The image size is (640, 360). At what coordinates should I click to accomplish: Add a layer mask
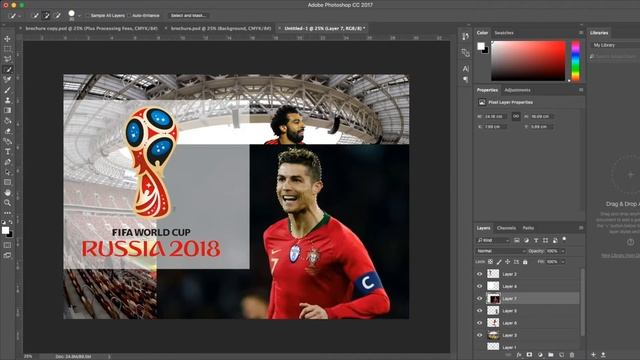tap(529, 355)
